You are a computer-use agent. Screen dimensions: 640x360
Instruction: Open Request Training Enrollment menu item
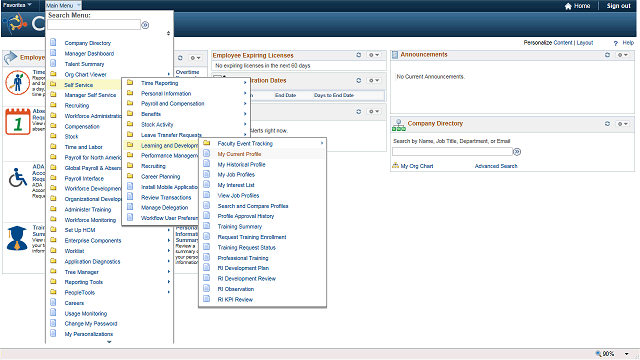point(252,237)
